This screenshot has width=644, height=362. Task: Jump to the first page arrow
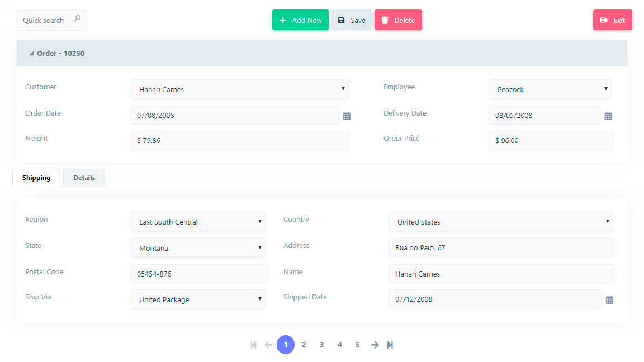[x=253, y=345]
